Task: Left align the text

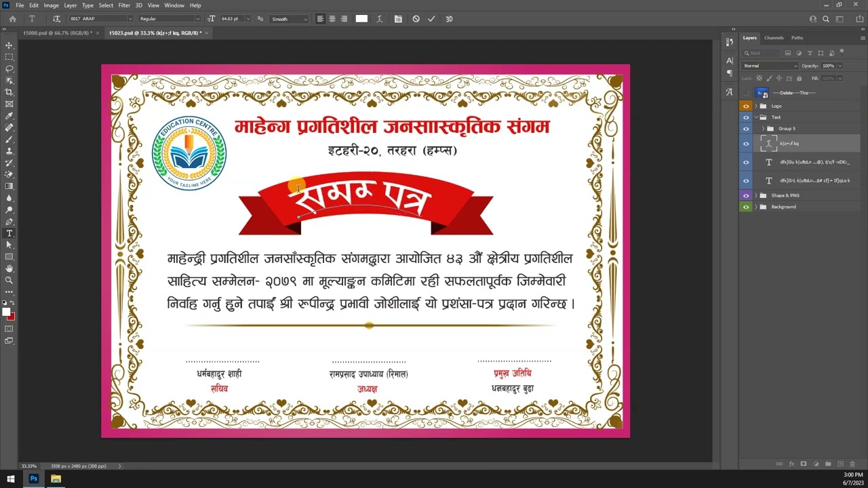Action: [320, 19]
